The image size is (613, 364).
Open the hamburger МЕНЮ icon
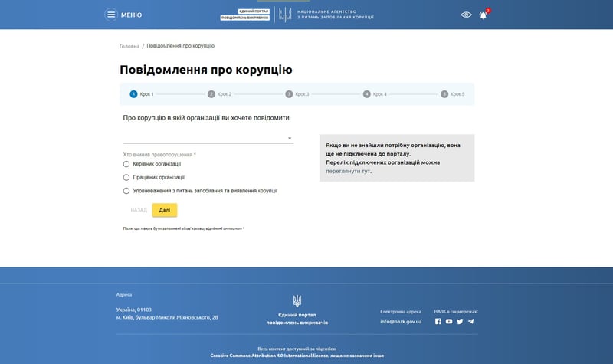(112, 15)
